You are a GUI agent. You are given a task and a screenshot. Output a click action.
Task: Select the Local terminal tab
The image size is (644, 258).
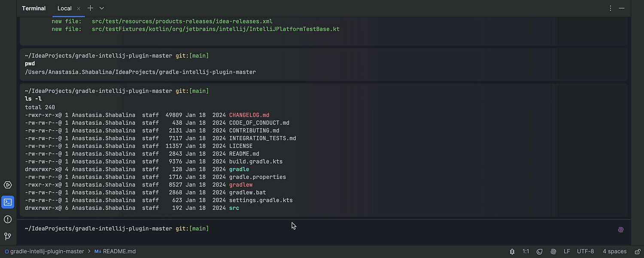click(x=64, y=8)
